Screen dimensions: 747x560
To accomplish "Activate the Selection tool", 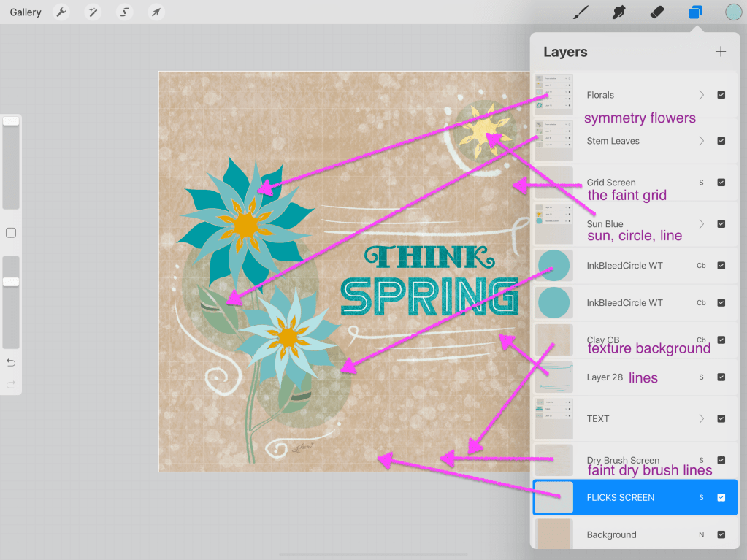I will pos(125,12).
